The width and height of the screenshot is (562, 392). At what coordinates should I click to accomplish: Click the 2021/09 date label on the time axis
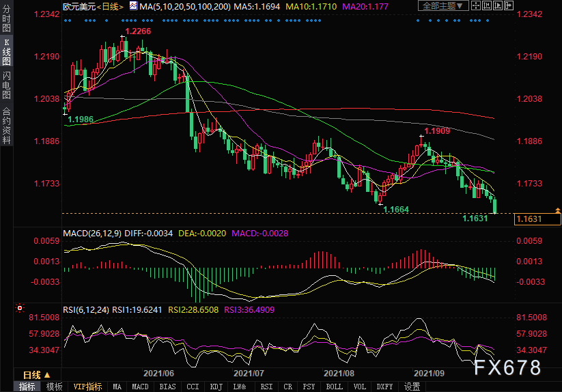[429, 374]
